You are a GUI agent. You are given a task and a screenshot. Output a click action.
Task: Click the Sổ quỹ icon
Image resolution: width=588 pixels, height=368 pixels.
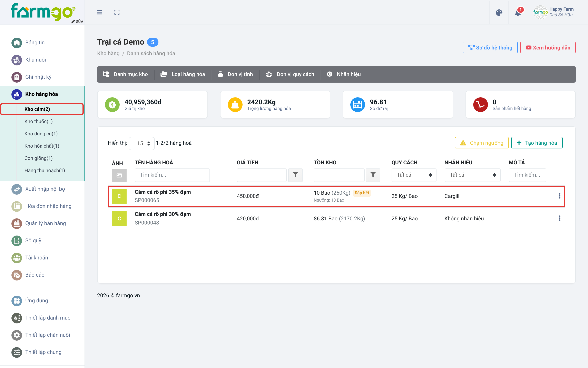[x=17, y=241]
